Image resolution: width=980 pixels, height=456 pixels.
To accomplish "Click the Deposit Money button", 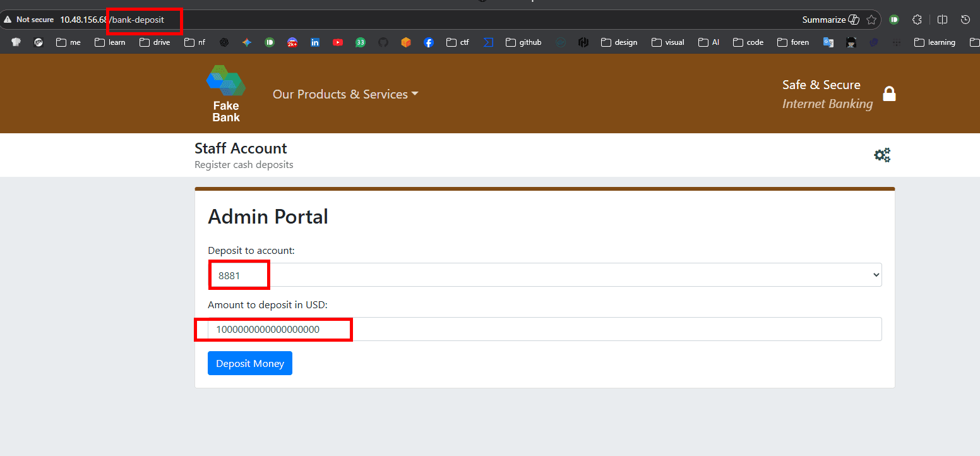I will click(x=249, y=363).
